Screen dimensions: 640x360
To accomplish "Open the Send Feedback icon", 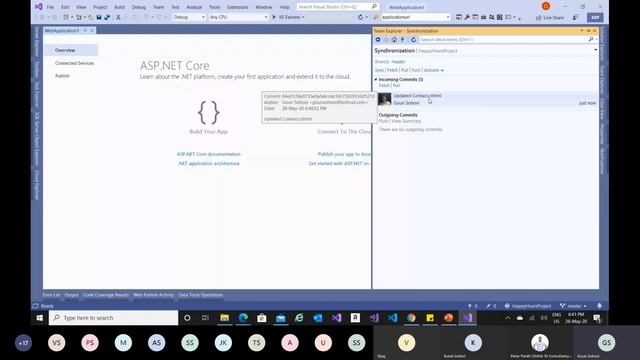I will pyautogui.click(x=575, y=17).
